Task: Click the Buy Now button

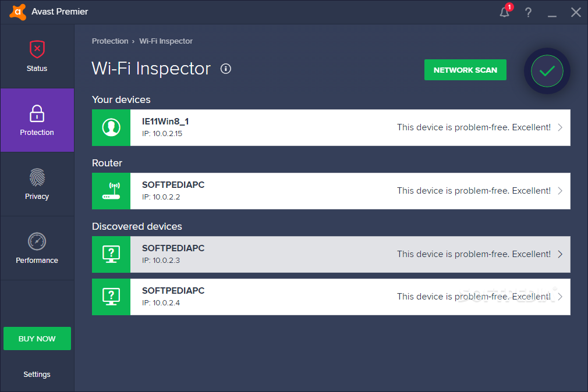Action: (37, 338)
